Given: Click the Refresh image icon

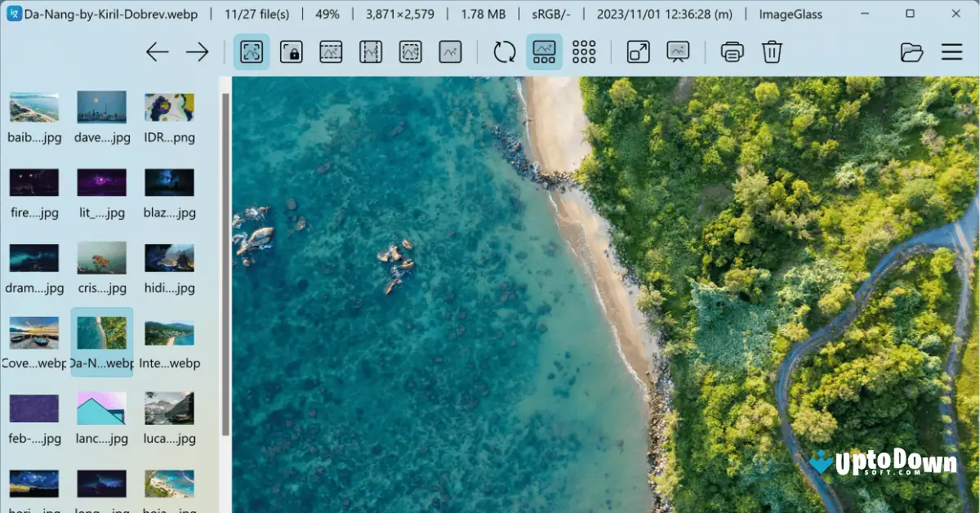Looking at the screenshot, I should click(x=503, y=51).
